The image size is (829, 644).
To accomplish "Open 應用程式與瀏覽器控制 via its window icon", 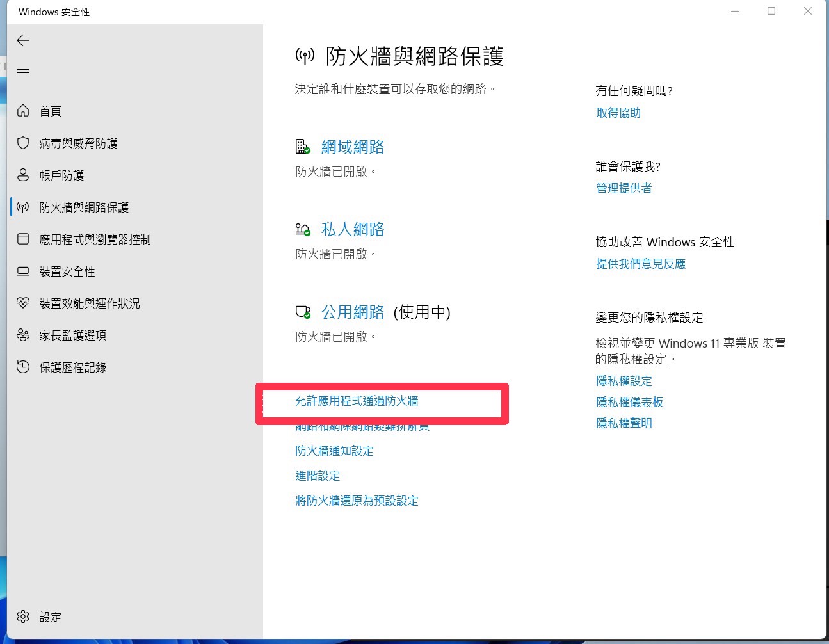I will (23, 239).
